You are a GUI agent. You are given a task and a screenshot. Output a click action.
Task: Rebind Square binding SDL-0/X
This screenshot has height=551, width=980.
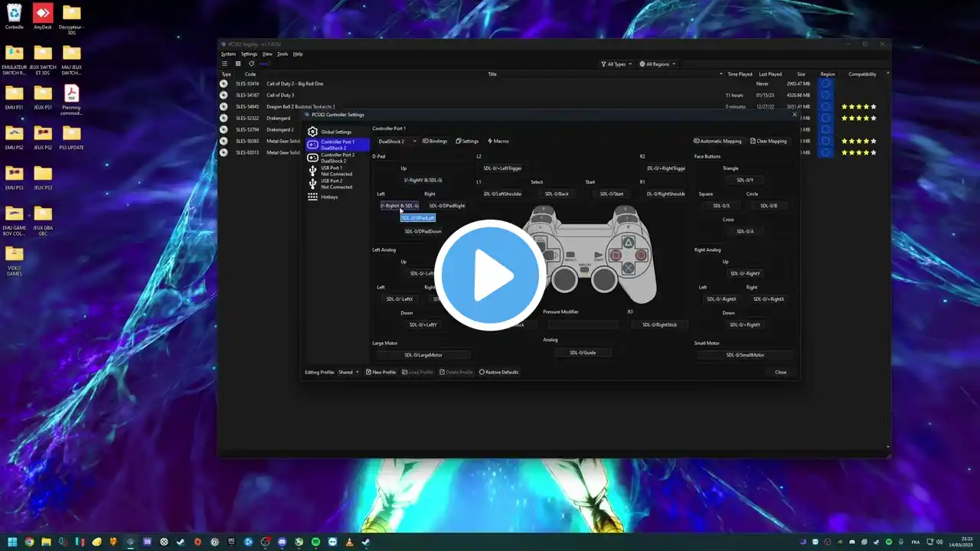tap(722, 206)
